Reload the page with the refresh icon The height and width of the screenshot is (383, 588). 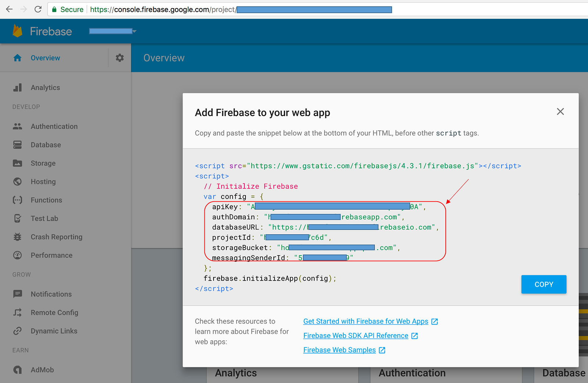click(x=38, y=9)
